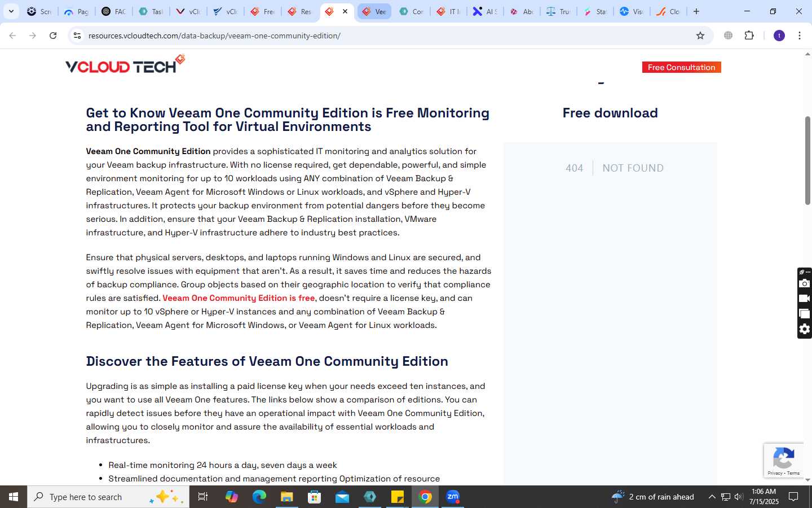The image size is (812, 508).
Task: Switch to the 'Scr' browser tab
Action: click(x=39, y=11)
